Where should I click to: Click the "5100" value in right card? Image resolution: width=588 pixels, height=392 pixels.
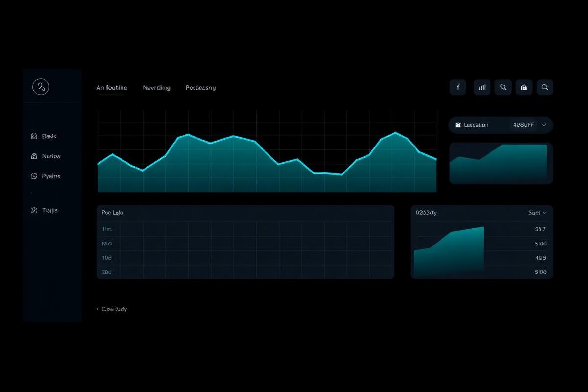(x=540, y=244)
